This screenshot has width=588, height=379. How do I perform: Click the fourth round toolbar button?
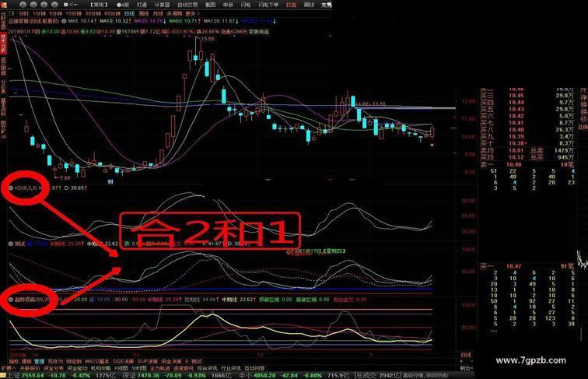click(54, 5)
